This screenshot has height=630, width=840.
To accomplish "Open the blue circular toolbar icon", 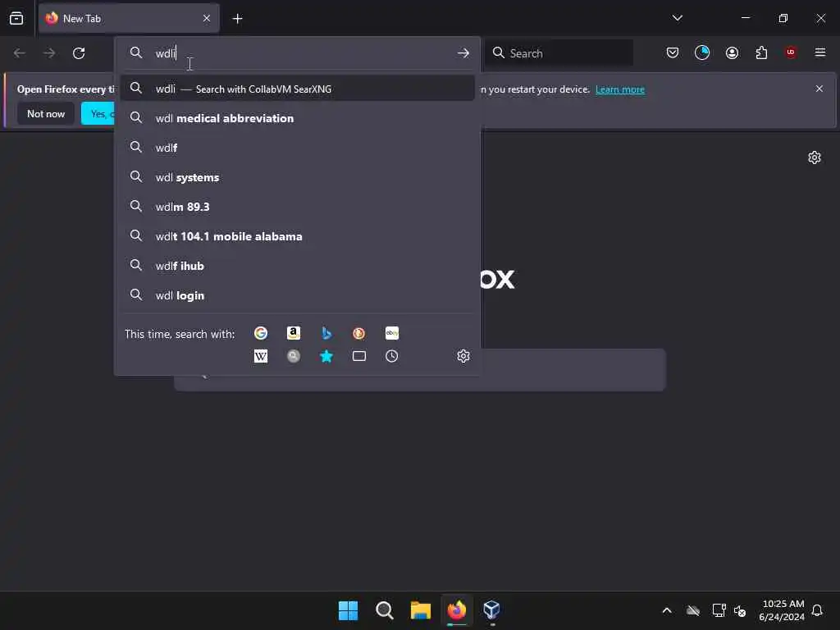I will [x=702, y=52].
